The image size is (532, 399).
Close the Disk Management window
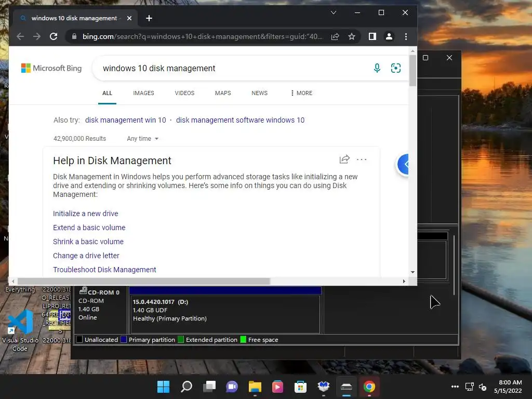[449, 58]
